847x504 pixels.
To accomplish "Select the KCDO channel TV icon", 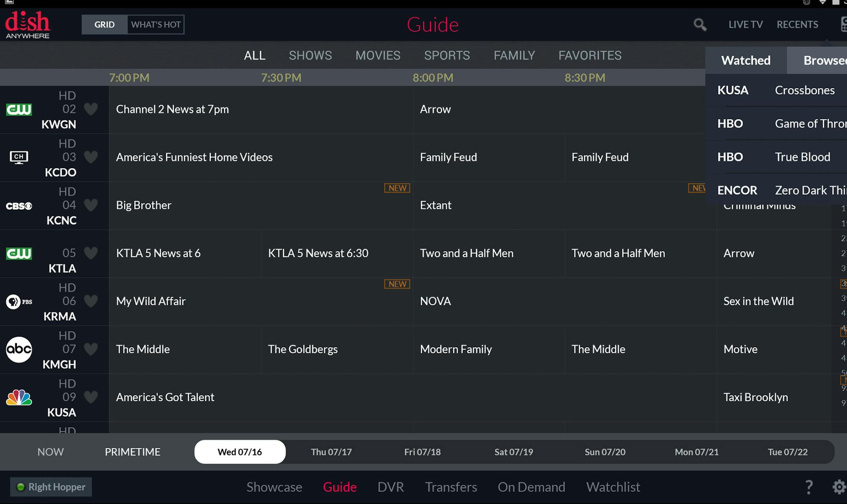I will click(x=19, y=158).
